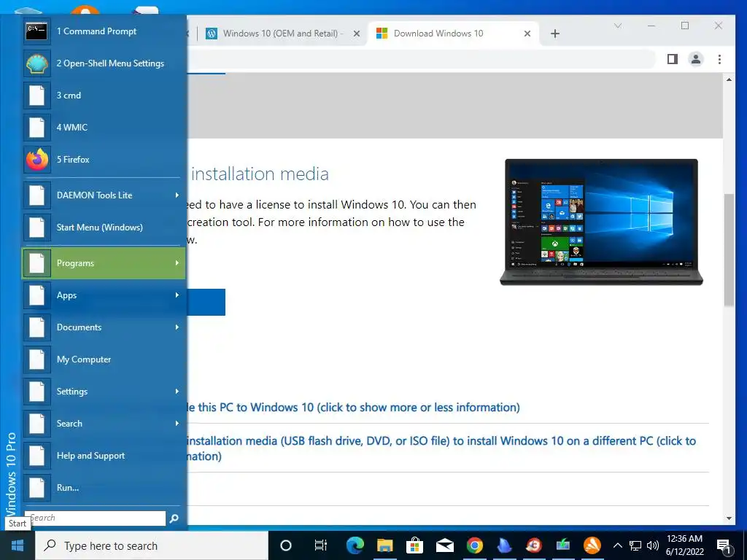The height and width of the screenshot is (560, 747).
Task: Switch to Google Chrome on the taskbar
Action: coord(474,545)
